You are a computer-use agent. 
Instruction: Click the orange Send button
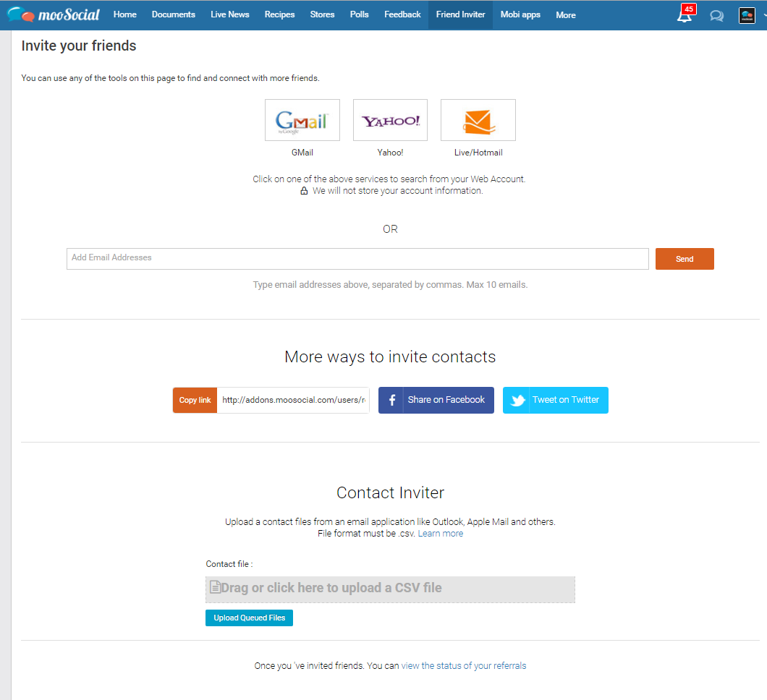[685, 259]
